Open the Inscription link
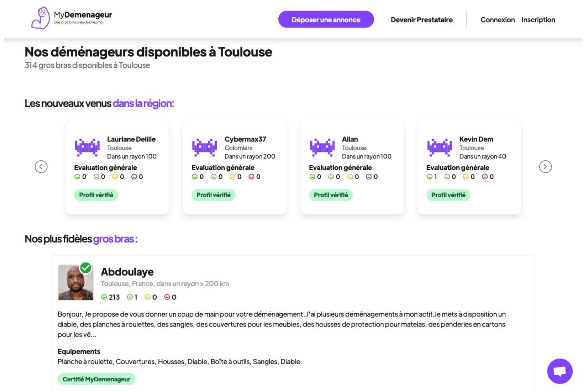Image resolution: width=588 pixels, height=392 pixels. click(x=538, y=20)
